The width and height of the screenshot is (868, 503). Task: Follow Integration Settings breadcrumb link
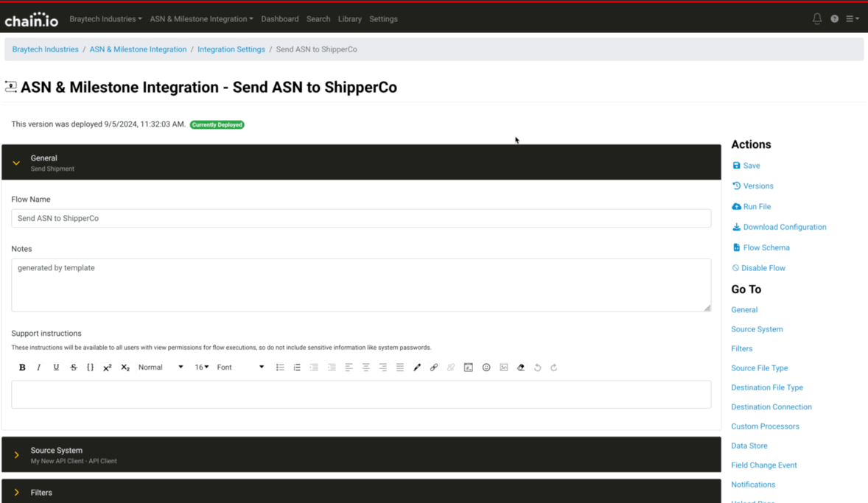click(231, 49)
